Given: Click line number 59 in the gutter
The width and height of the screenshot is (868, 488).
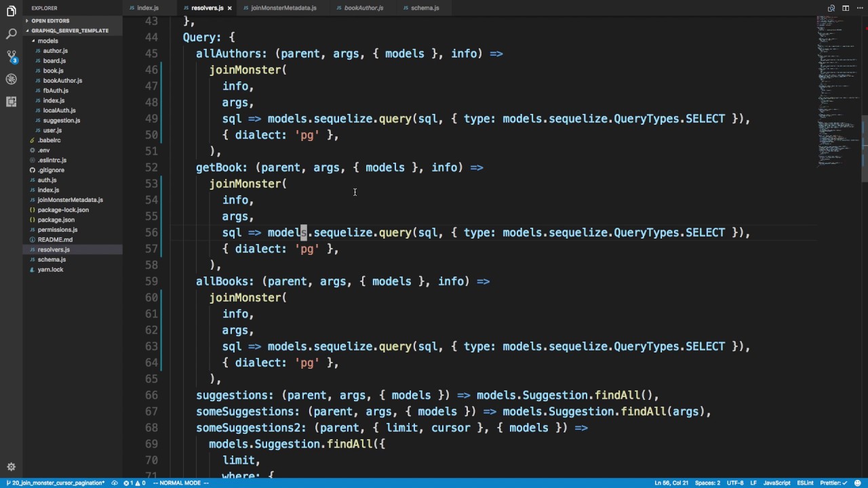Looking at the screenshot, I should coord(151,281).
